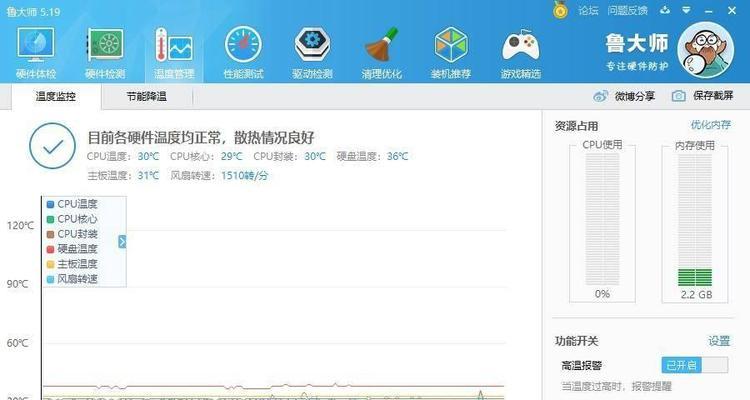The height and width of the screenshot is (400, 750).
Task: Click the 90℃ axis label
Action: [18, 284]
